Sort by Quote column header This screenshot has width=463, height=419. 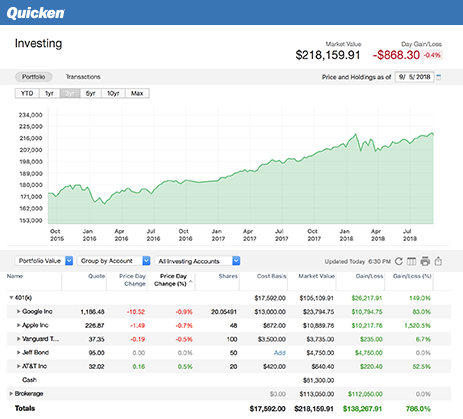click(97, 276)
